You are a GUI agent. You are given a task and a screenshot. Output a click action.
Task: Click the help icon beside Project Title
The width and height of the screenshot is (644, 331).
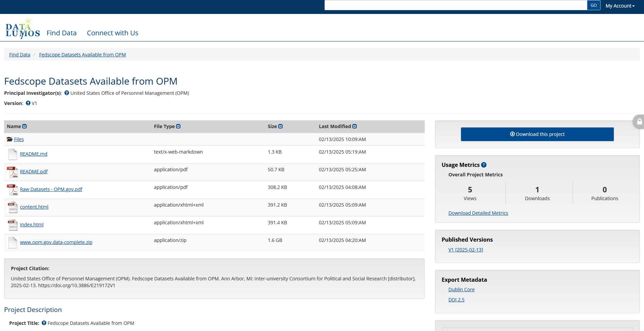tap(44, 323)
